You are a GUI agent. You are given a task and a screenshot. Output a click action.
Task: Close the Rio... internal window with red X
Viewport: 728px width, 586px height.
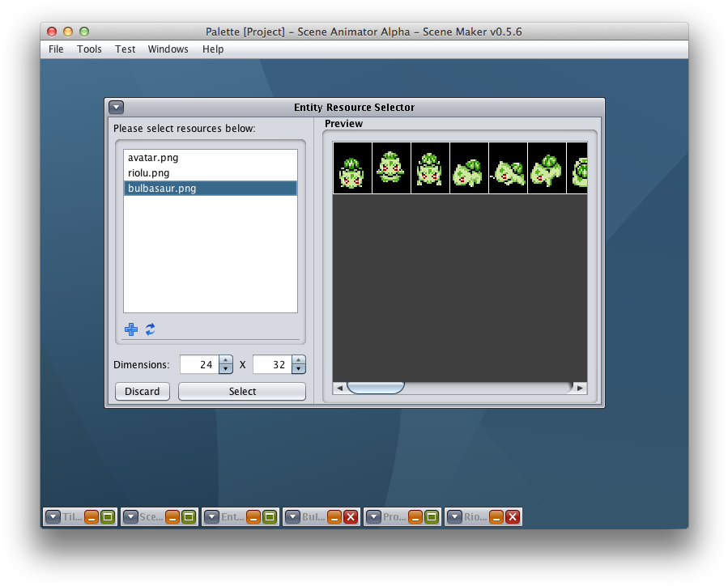tap(512, 516)
